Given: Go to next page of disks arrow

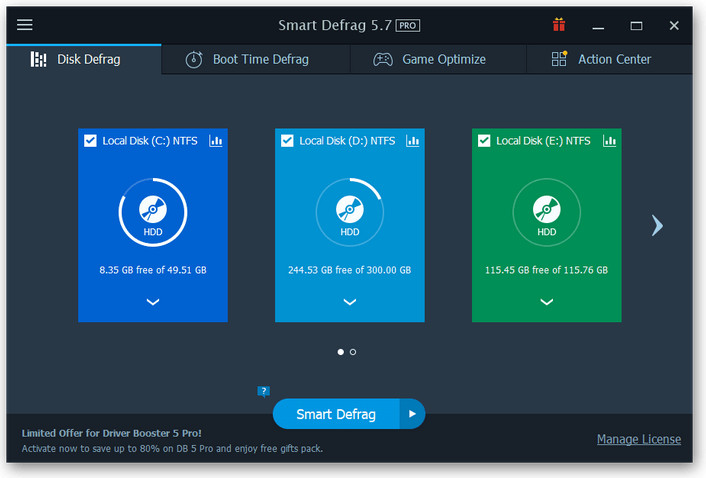Looking at the screenshot, I should [x=657, y=225].
